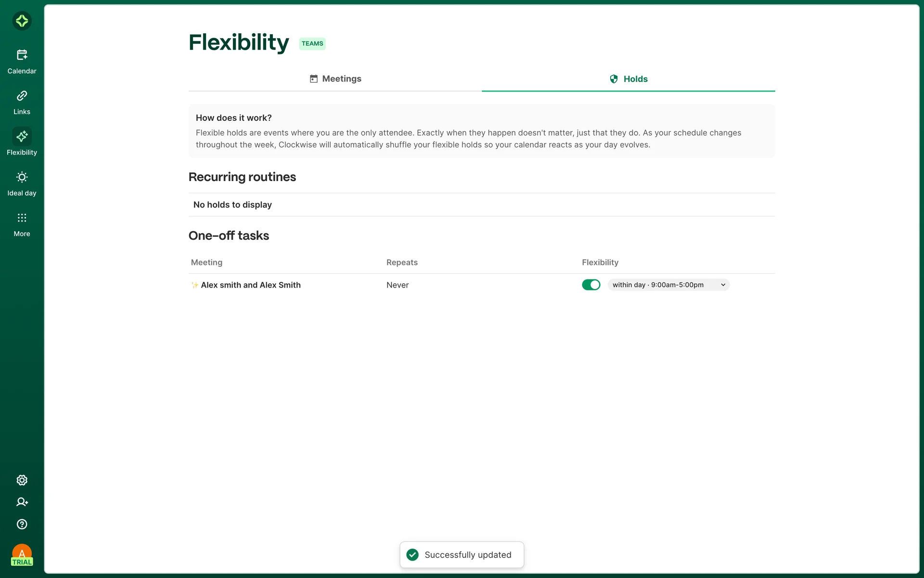Select the Flexibility sparkle icon
924x578 pixels.
pyautogui.click(x=22, y=137)
